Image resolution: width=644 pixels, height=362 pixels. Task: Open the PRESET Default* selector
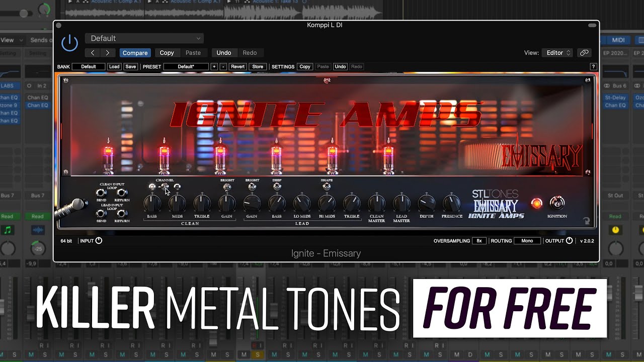(186, 66)
